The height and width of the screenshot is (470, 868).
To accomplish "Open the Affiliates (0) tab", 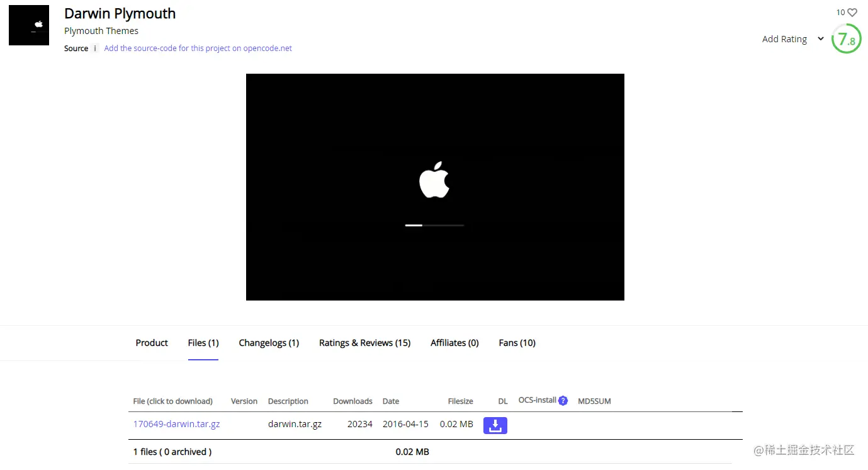I will pos(454,343).
